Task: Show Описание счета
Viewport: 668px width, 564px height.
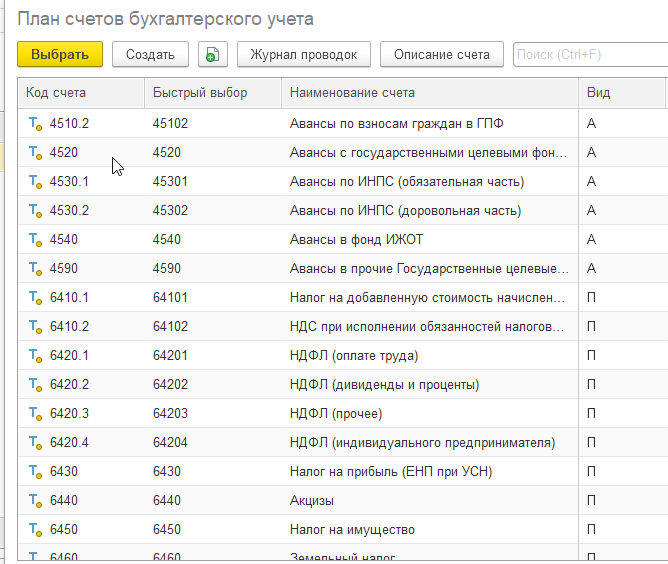Action: [x=442, y=55]
